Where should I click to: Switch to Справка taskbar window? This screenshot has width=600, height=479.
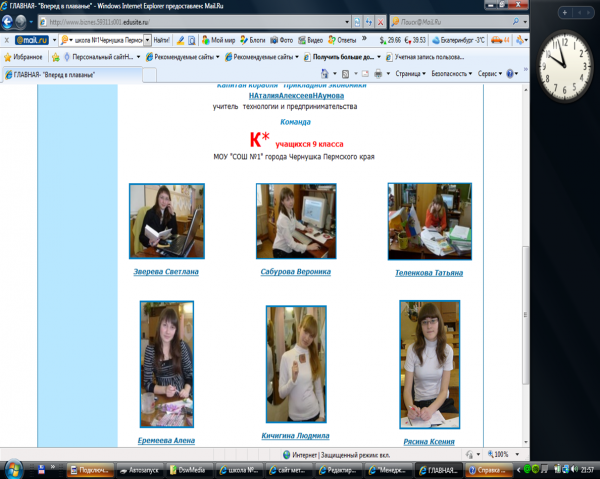pos(489,470)
